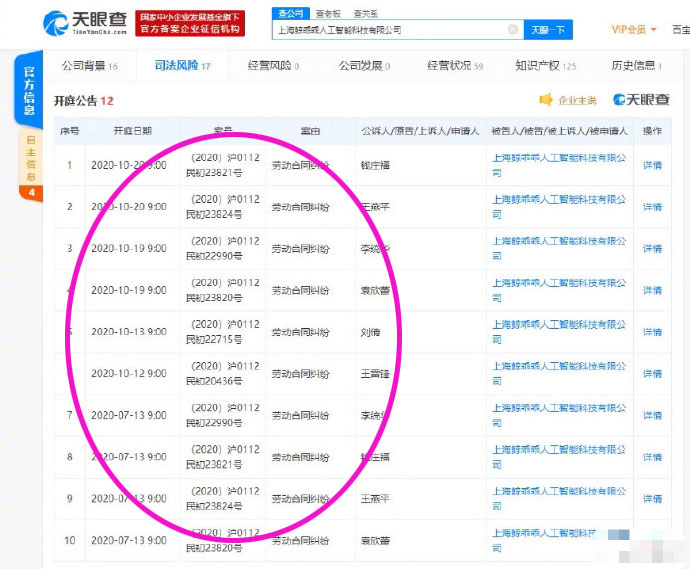This screenshot has height=569, width=690.
Task: Open 详情 for row 6 王雷锋
Action: 652,374
